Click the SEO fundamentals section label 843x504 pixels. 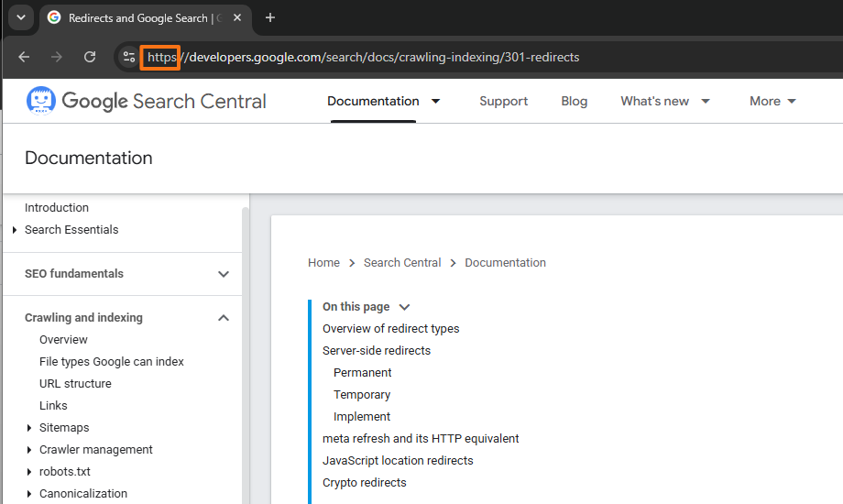tap(74, 274)
